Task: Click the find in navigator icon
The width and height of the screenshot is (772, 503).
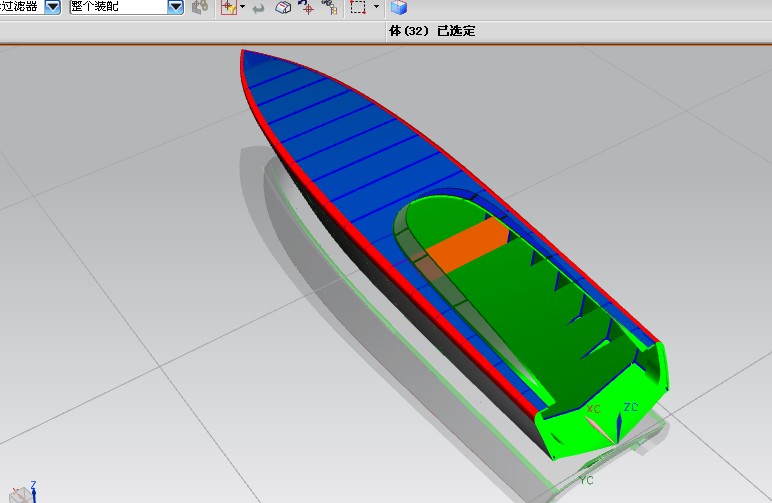Action: coord(329,7)
